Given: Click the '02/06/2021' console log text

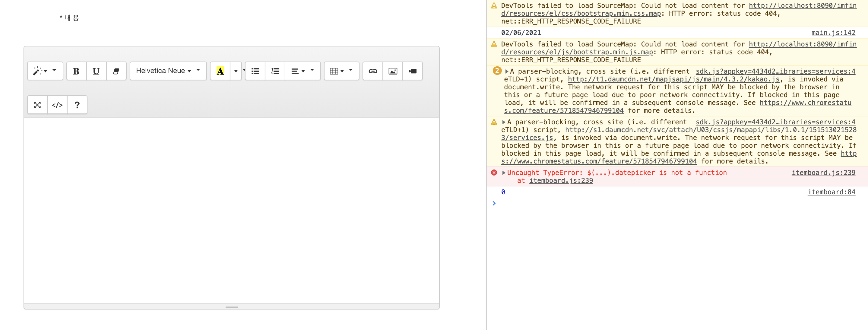Looking at the screenshot, I should pos(521,33).
